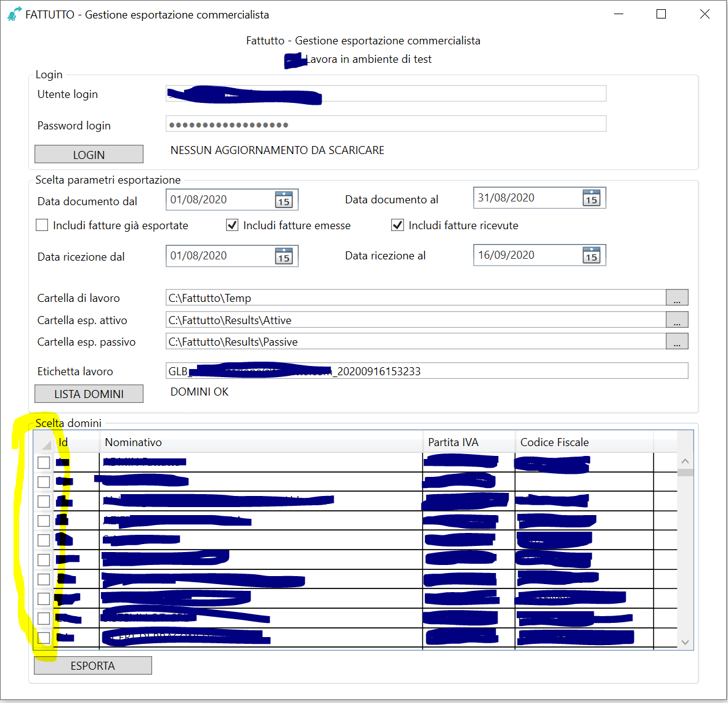Image resolution: width=728 pixels, height=703 pixels.
Task: Click Cartella esp. passivo path field
Action: (x=416, y=341)
